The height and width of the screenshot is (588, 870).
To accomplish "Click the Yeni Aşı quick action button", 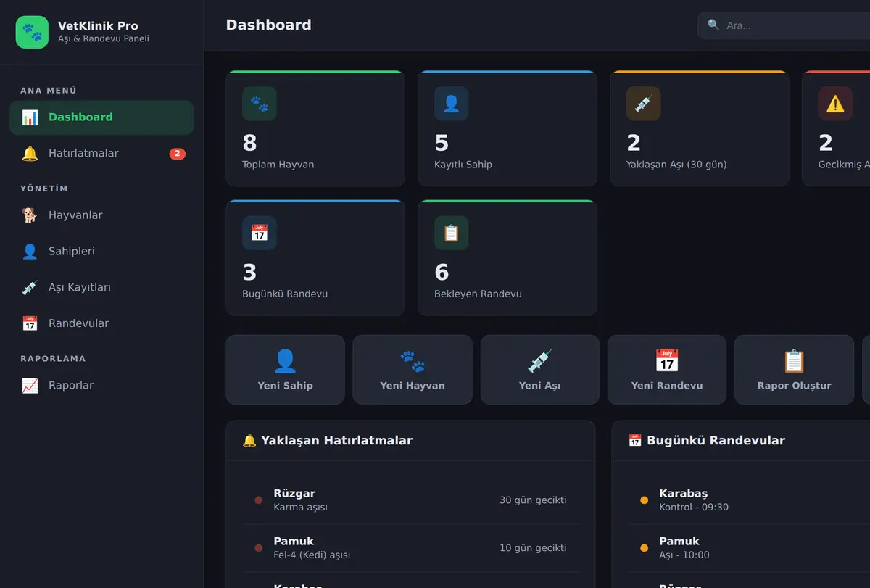I will 540,370.
